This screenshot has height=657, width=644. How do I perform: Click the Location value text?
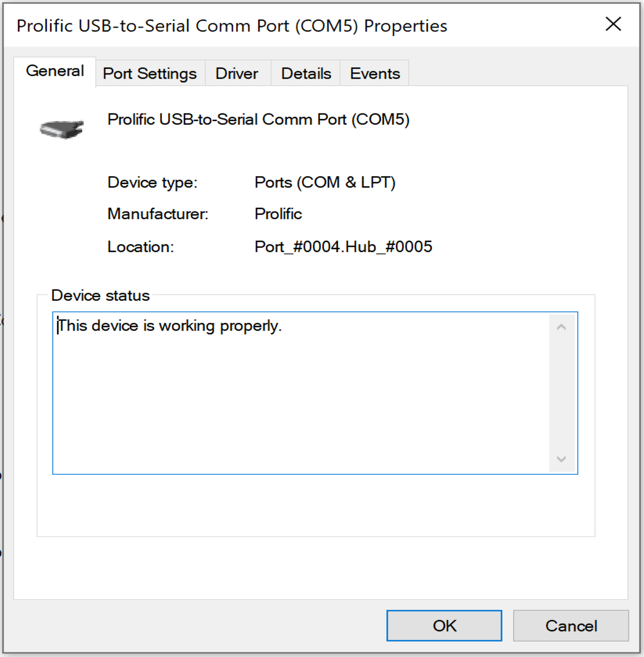[343, 247]
